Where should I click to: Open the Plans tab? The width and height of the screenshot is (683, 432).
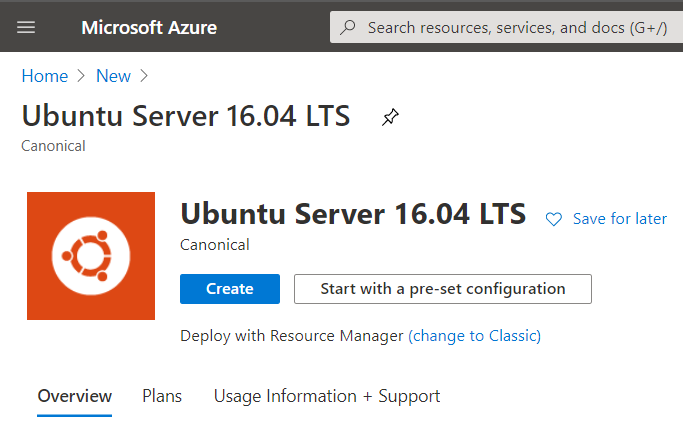[162, 396]
